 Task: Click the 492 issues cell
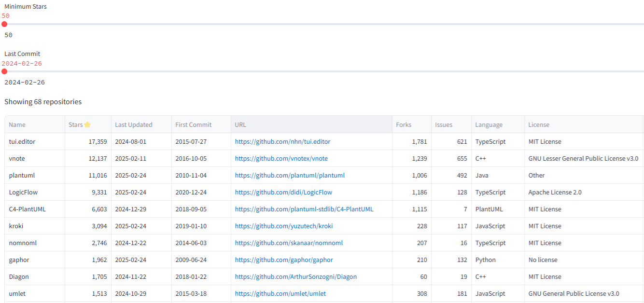coord(451,176)
